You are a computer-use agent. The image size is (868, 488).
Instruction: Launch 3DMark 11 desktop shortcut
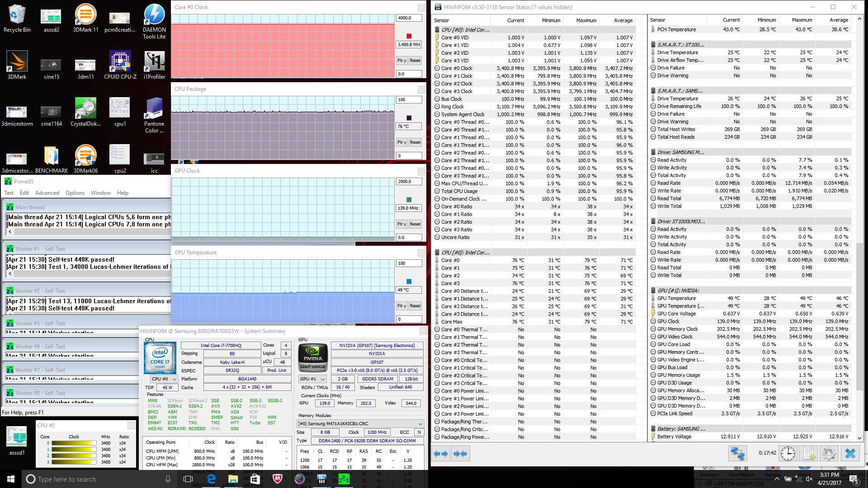(85, 18)
